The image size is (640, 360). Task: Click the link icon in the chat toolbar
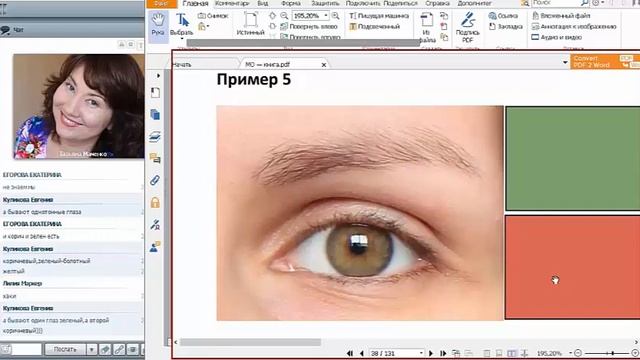pos(119,349)
